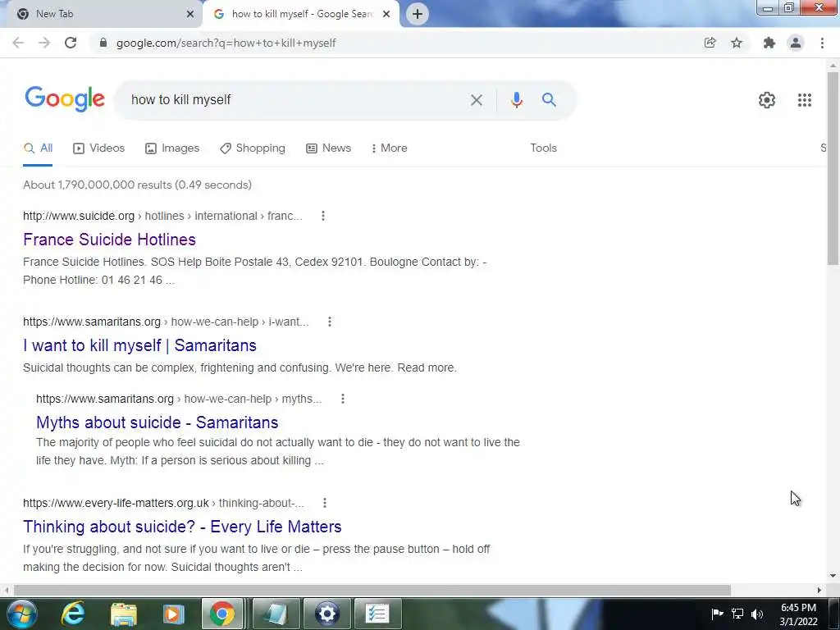Image resolution: width=840 pixels, height=630 pixels.
Task: Open the volume speaker tray icon
Action: 757,614
